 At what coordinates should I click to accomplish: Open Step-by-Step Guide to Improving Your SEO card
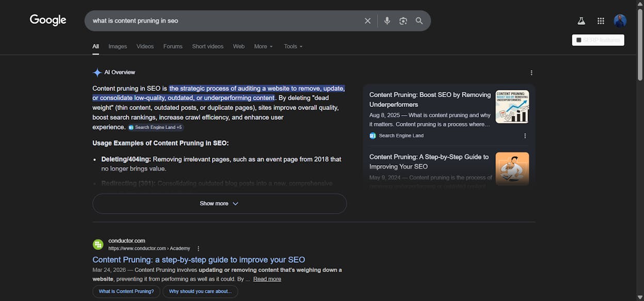pos(429,162)
